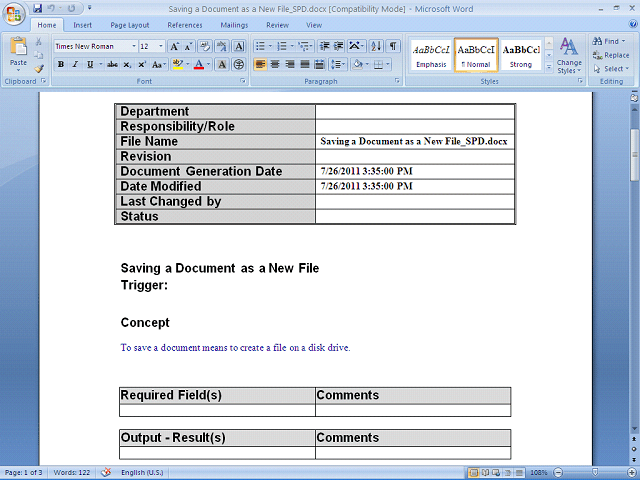Image resolution: width=640 pixels, height=480 pixels.
Task: Click the zoom slider handle
Action: [595, 472]
